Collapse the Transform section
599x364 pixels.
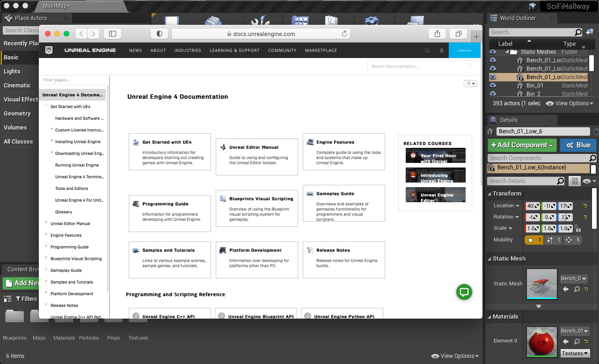(489, 194)
